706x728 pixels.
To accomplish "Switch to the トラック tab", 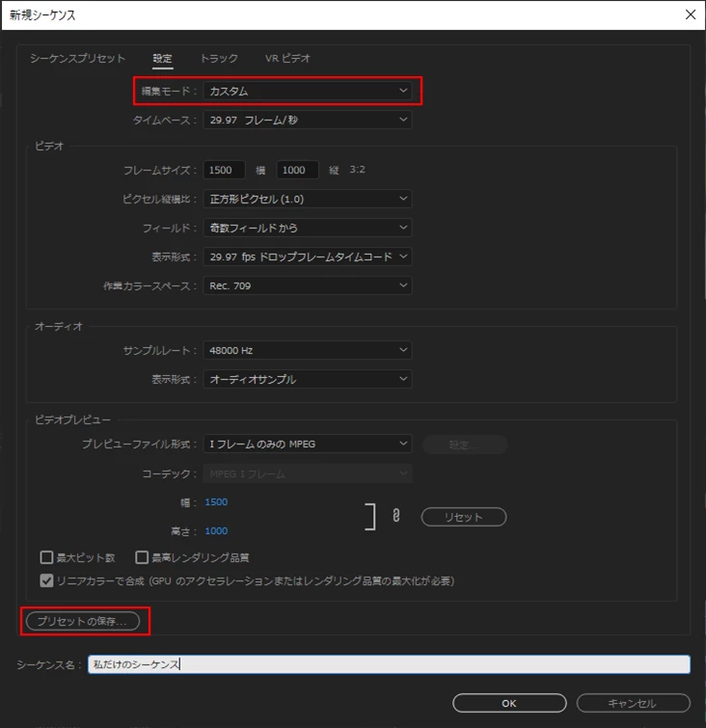I will (219, 59).
